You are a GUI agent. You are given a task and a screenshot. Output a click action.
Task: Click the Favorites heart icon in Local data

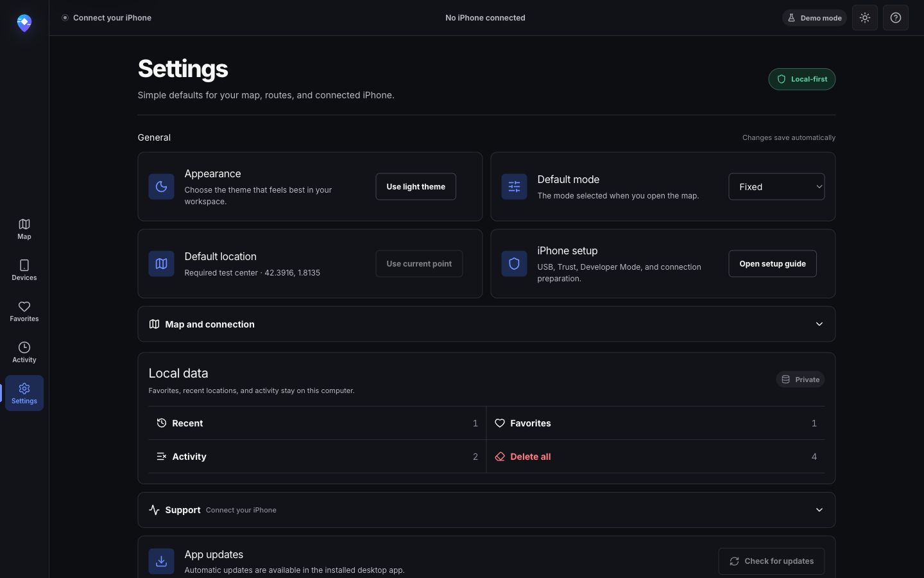[x=500, y=423]
